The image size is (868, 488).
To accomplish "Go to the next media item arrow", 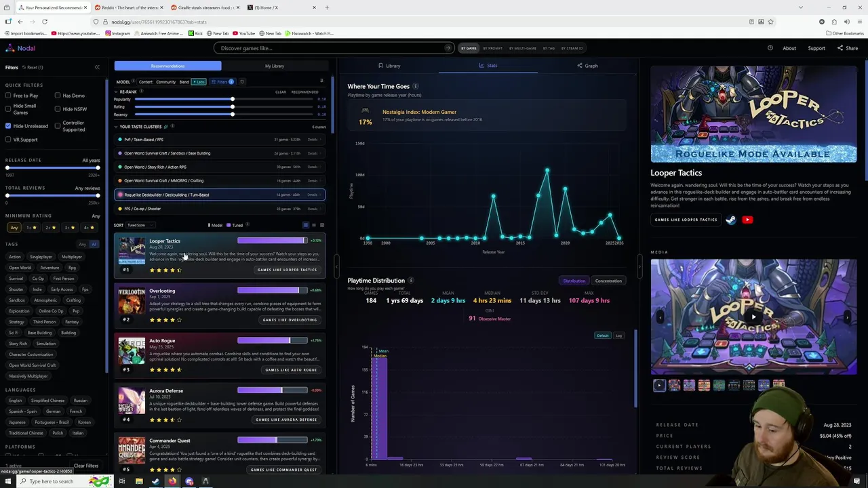I will point(847,317).
